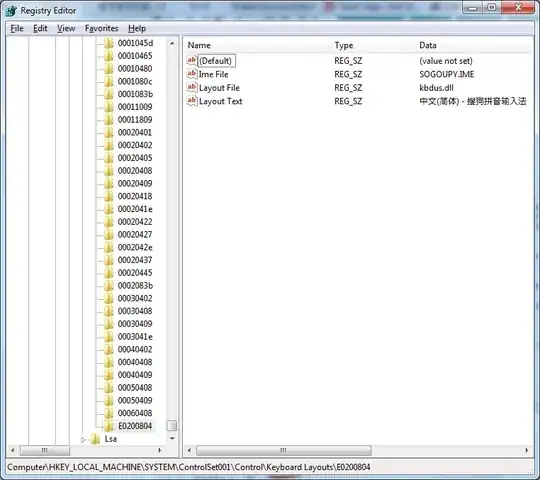Click tree pane horizontal scrollbar thumb
This screenshot has width=540, height=480.
pyautogui.click(x=45, y=450)
